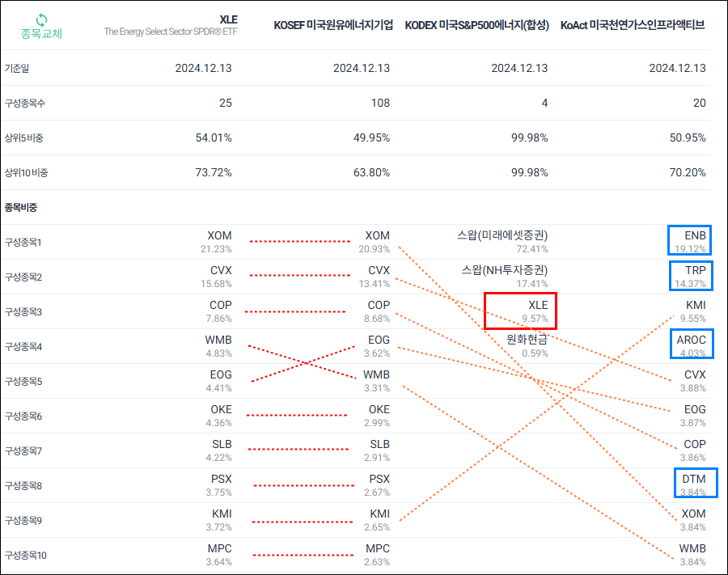Click 스왑(NH투자증권) 17.41% holding

coord(505,277)
